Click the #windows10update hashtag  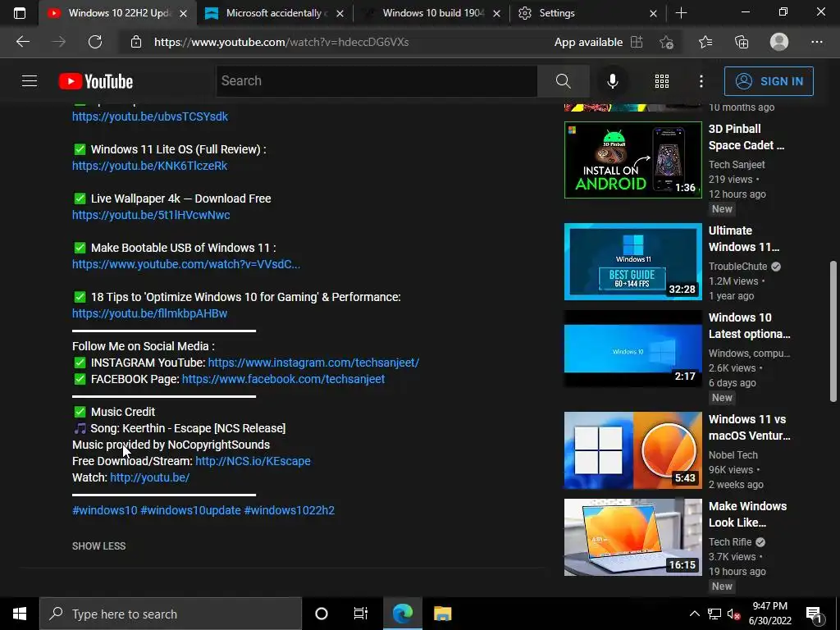coord(190,510)
